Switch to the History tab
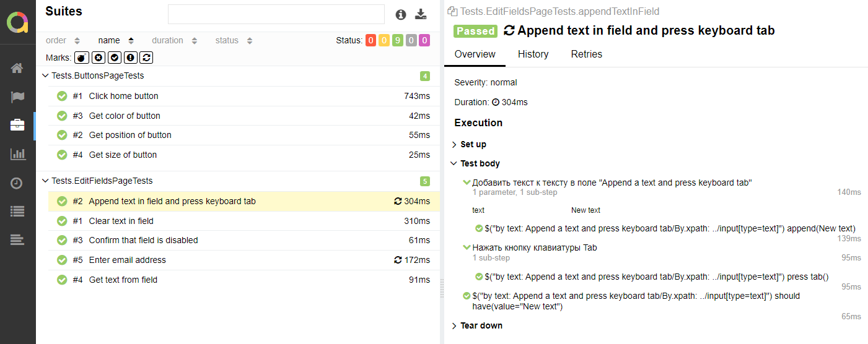The height and width of the screenshot is (344, 868). coord(533,54)
